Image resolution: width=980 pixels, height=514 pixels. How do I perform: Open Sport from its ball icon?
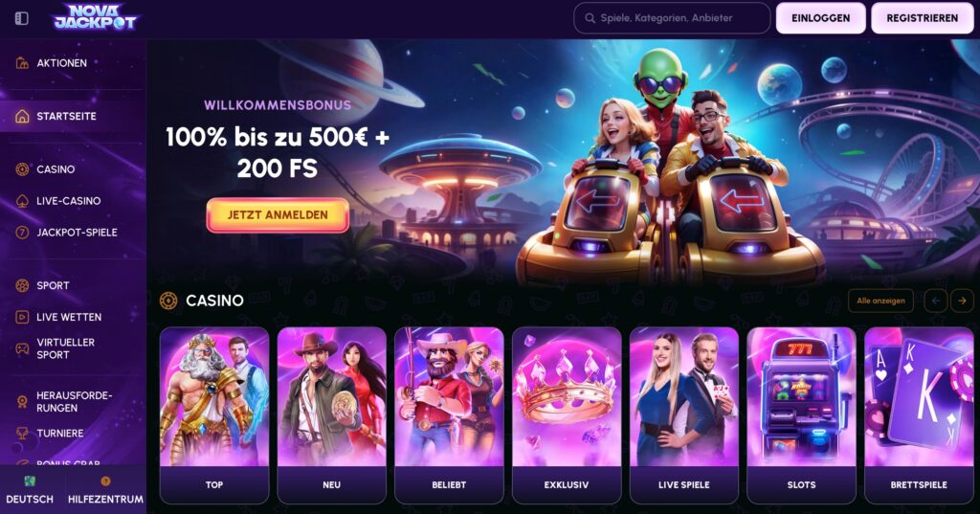tap(22, 286)
